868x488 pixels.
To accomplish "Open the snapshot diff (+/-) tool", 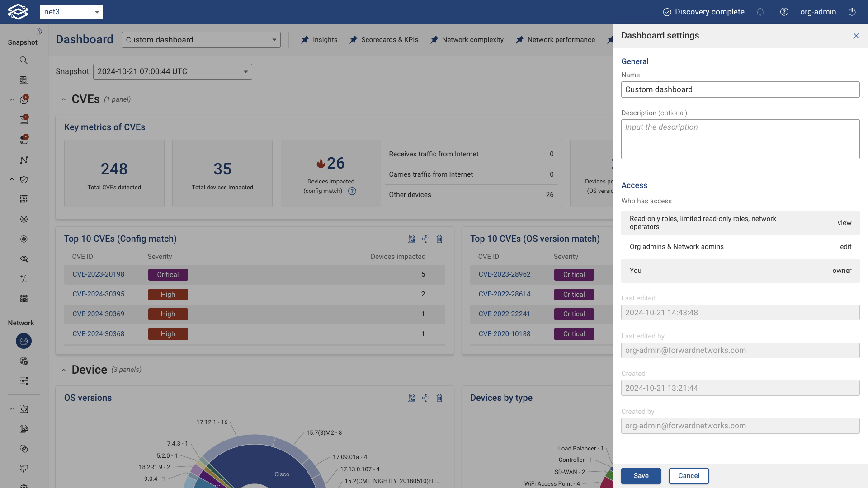I will [x=24, y=279].
